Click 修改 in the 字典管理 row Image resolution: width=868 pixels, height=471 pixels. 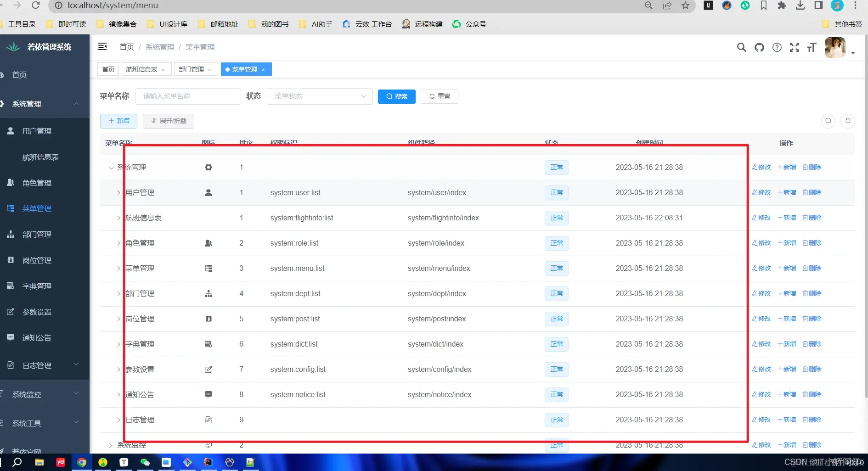[x=761, y=344]
